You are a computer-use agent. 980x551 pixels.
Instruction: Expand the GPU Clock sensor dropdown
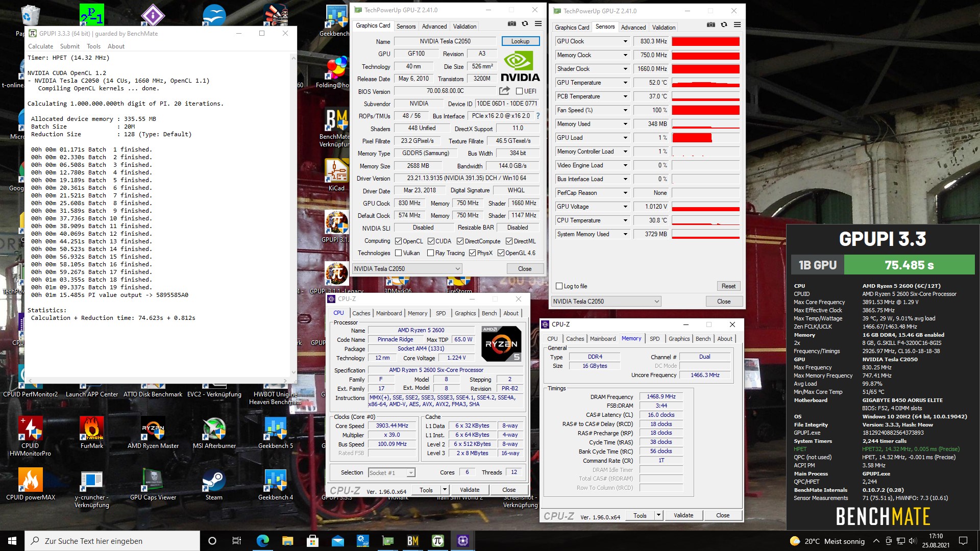point(625,41)
